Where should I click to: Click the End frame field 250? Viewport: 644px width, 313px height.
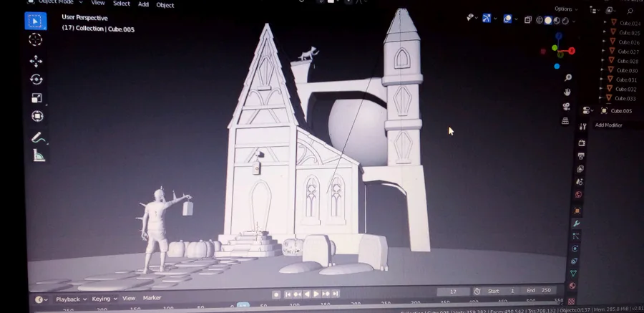pyautogui.click(x=539, y=290)
